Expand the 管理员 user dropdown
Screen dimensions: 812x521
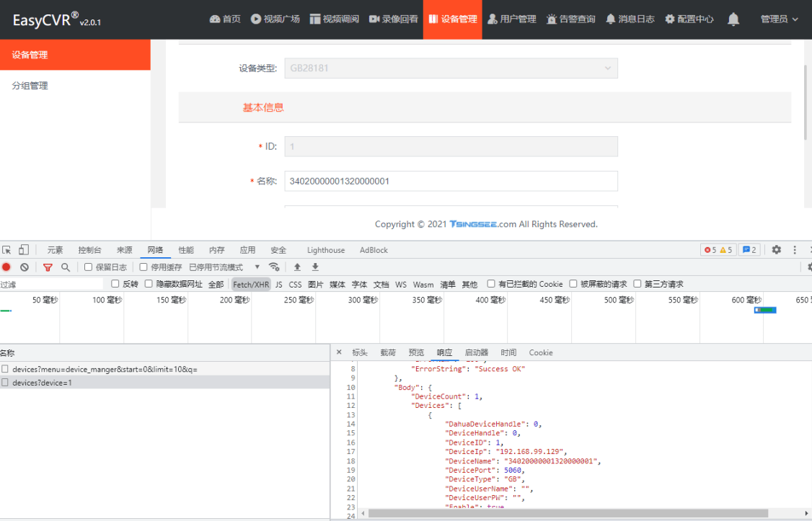point(780,19)
